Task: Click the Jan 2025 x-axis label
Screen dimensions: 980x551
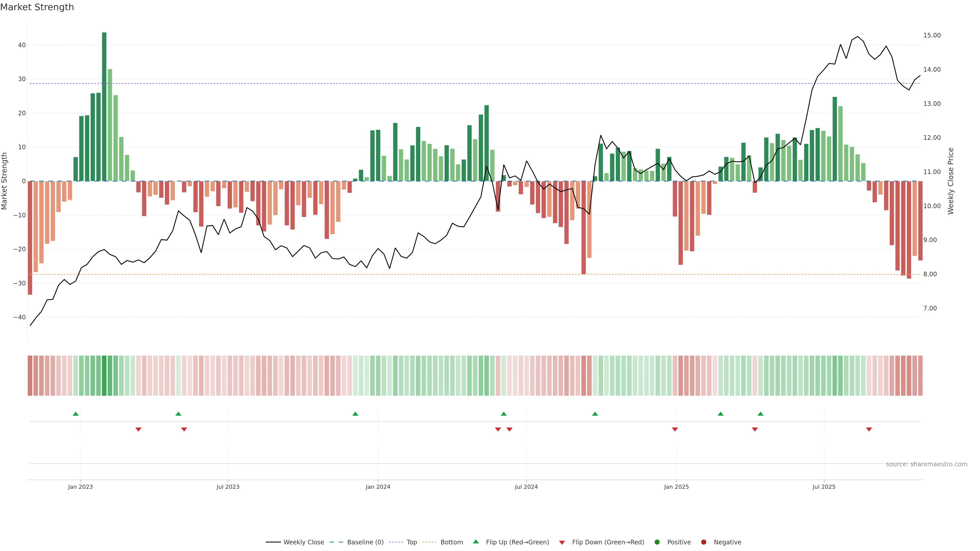Action: [676, 487]
